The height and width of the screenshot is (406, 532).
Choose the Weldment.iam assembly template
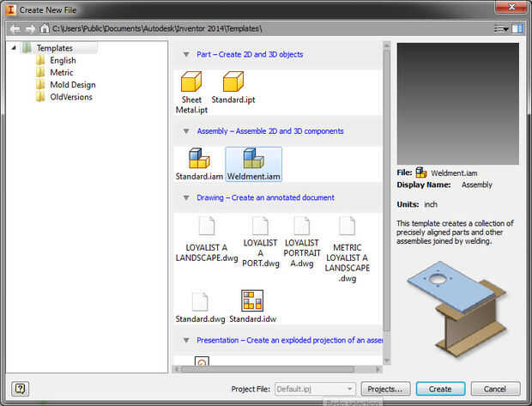[253, 164]
